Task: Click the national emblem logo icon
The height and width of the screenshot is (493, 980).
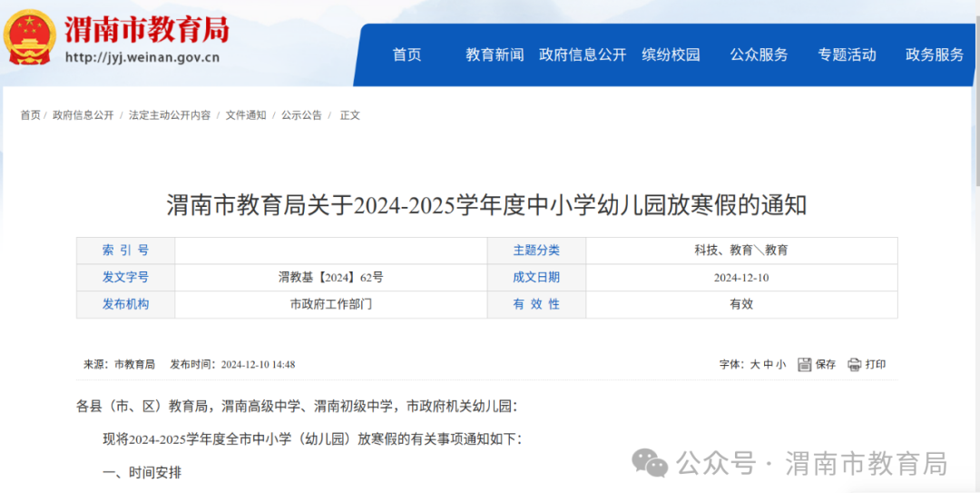Action: (x=29, y=36)
